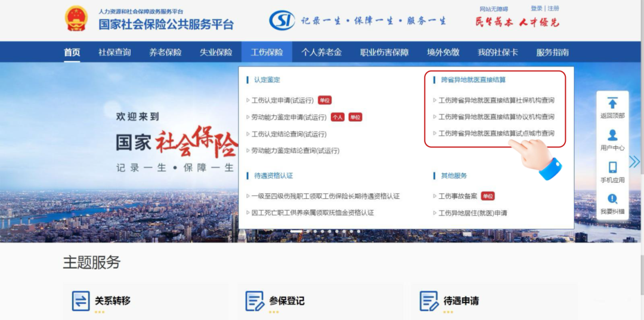644x320 pixels.
Task: Click the 待遇申请 document icon
Action: pyautogui.click(x=429, y=301)
